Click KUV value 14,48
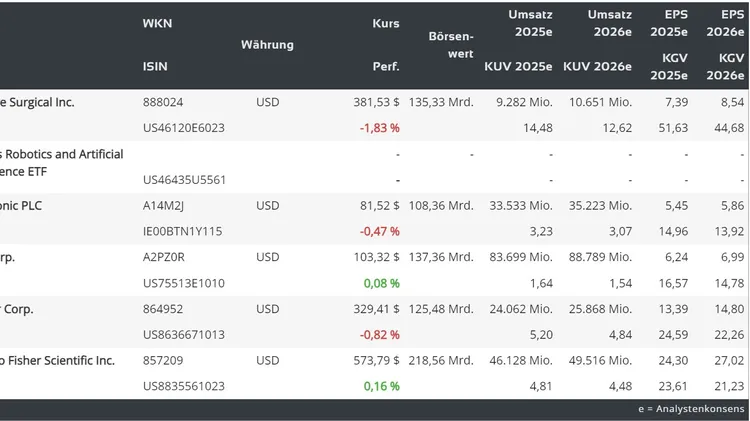750x421 pixels. tap(538, 128)
